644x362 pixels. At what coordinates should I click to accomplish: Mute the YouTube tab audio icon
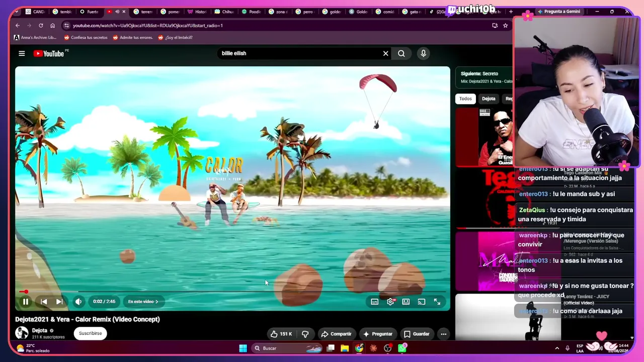tap(117, 12)
